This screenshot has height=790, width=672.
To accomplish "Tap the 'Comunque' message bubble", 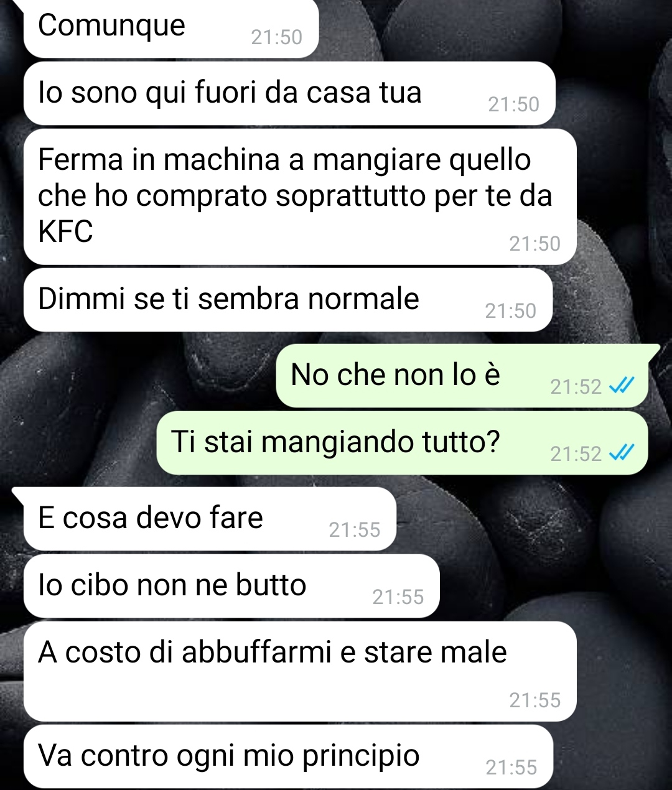I will click(171, 28).
